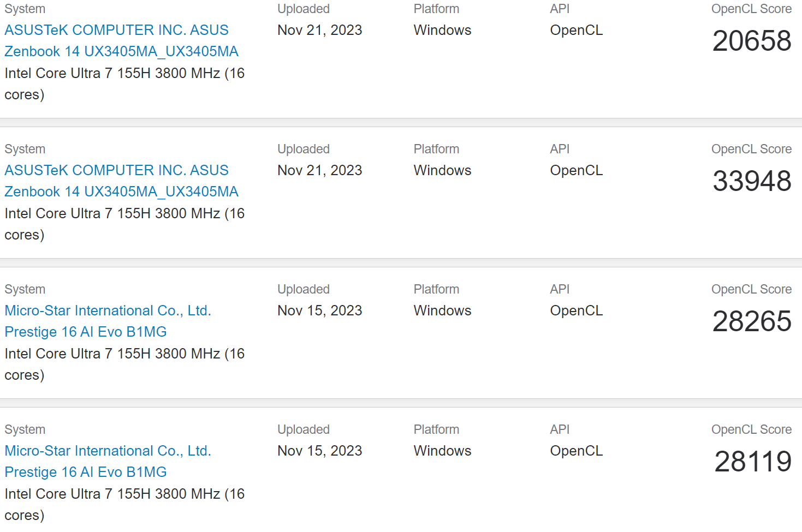This screenshot has width=802, height=532.
Task: Click the Windows platform text in the 20658 row
Action: [x=442, y=30]
